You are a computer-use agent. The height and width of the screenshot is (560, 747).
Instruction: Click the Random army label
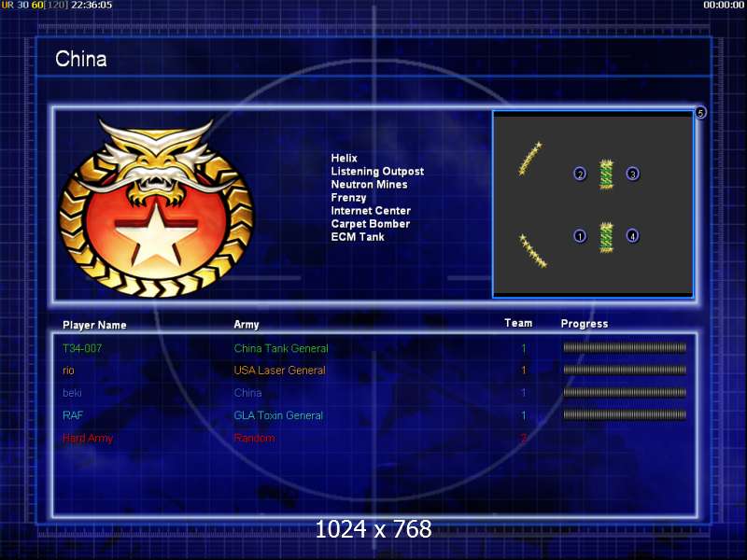[254, 438]
